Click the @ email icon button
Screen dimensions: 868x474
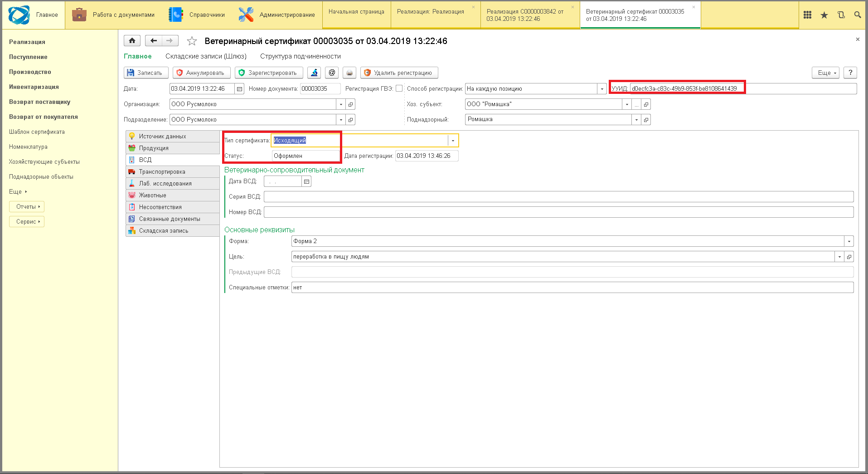[x=332, y=73]
